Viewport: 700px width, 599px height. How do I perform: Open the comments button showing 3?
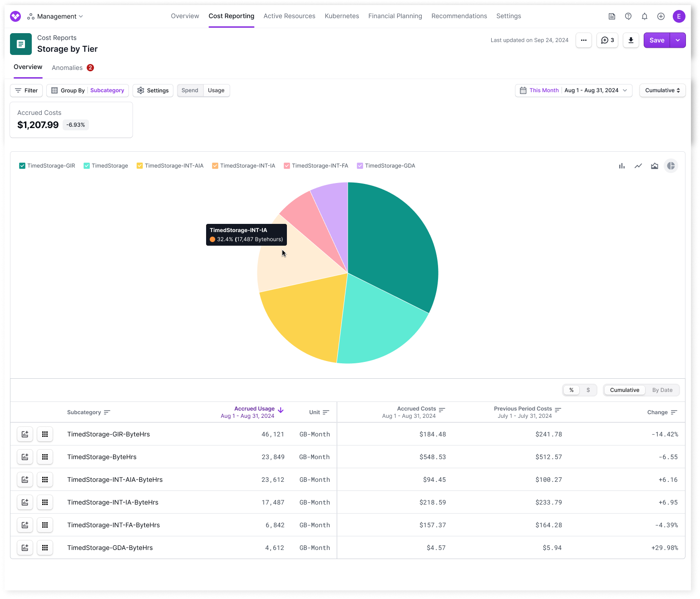[607, 40]
